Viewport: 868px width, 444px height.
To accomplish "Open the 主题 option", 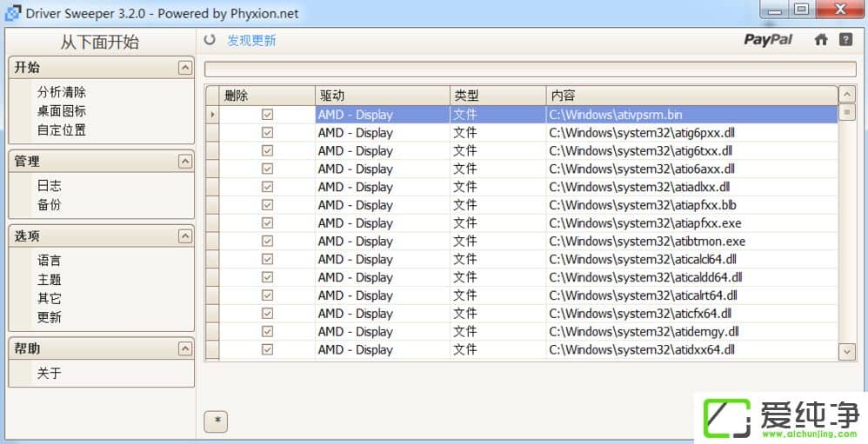I will (50, 279).
